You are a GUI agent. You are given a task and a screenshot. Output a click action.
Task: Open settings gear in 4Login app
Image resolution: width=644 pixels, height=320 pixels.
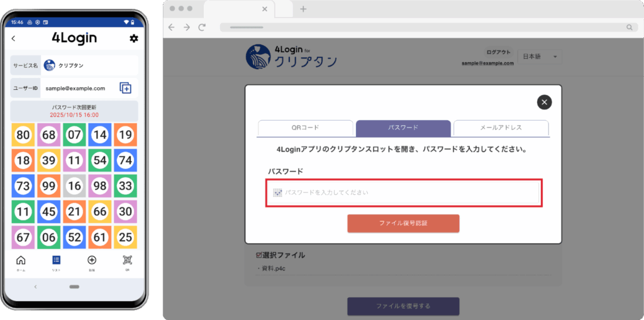133,38
